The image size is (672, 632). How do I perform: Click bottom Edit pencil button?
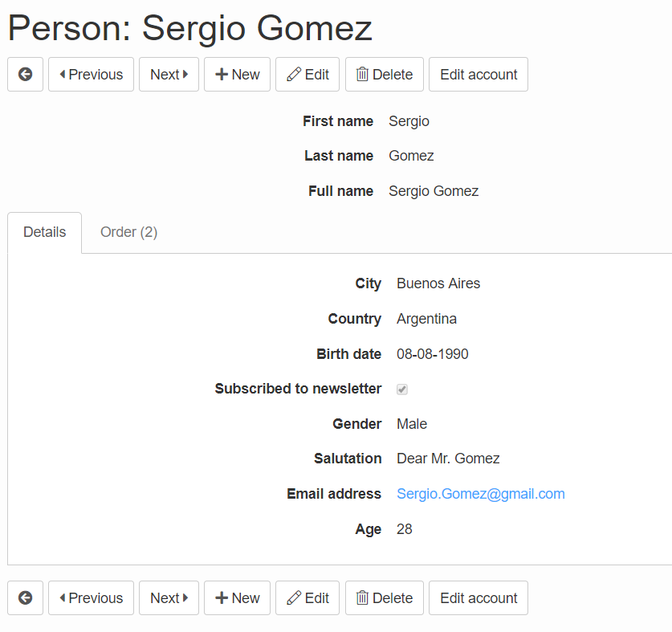(x=307, y=597)
